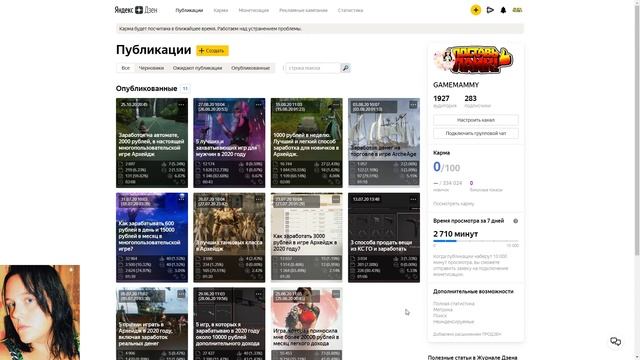Screen dimensions: 640x360
Task: Open the chat support bubble icon
Action: pyautogui.click(x=616, y=341)
